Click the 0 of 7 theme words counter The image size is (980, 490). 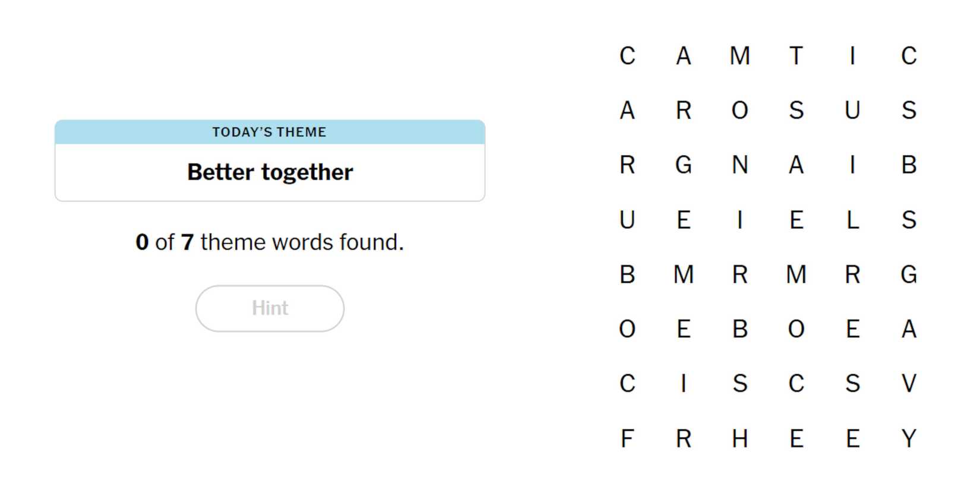[x=270, y=242]
